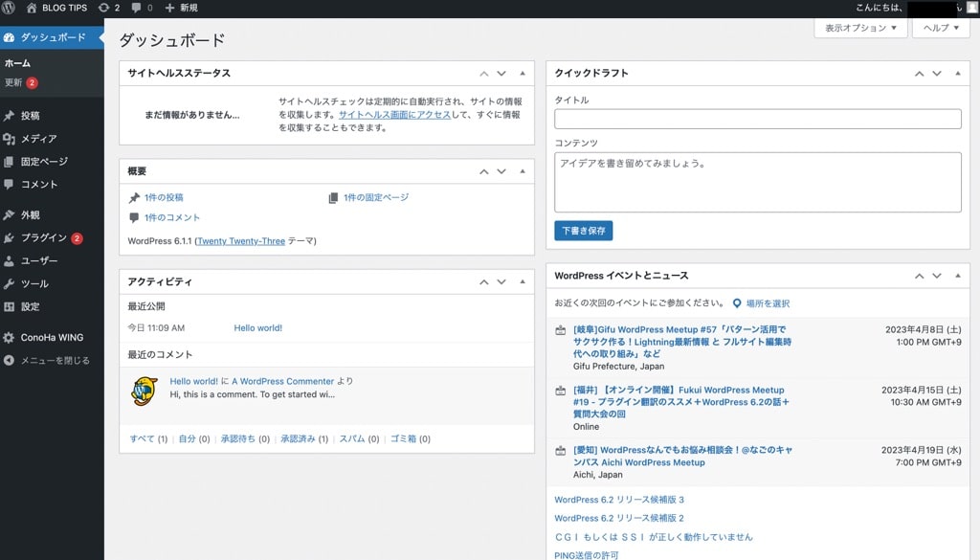Collapse the サイトヘルスステータス panel
Screen dimensions: 980x560
pyautogui.click(x=523, y=73)
